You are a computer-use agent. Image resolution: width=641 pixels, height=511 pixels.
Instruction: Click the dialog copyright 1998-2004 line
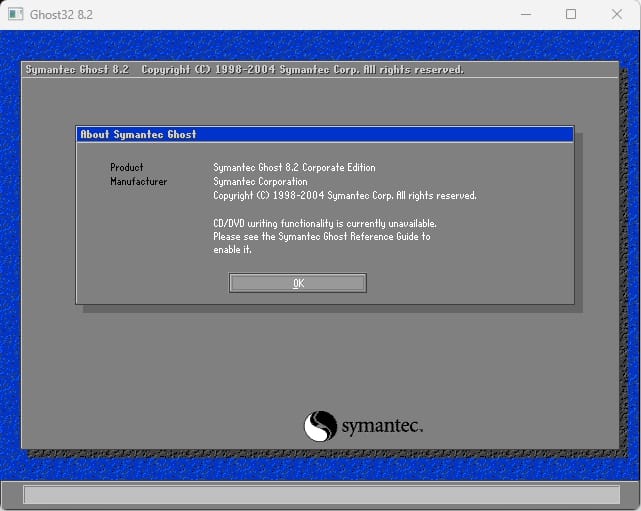(345, 195)
